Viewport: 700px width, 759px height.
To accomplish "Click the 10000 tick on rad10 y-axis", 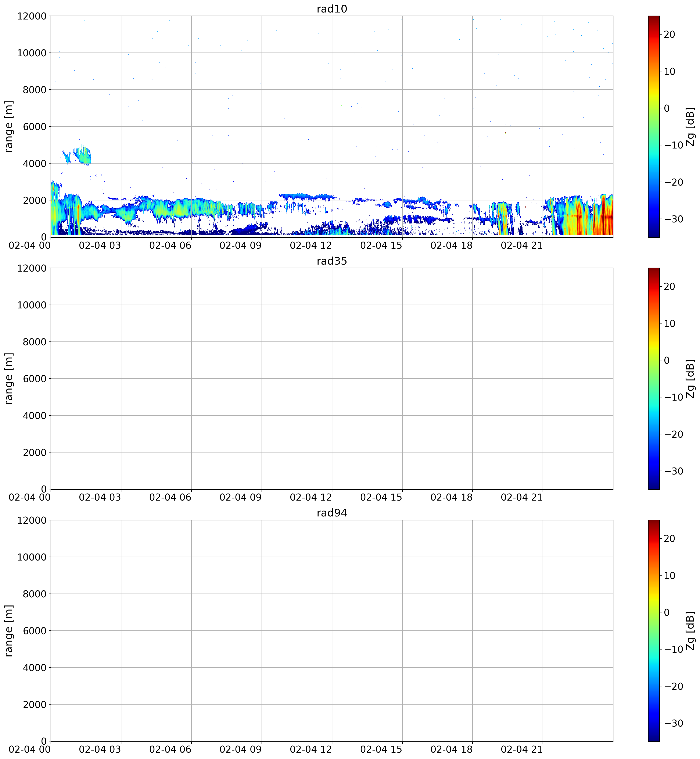I will click(32, 53).
